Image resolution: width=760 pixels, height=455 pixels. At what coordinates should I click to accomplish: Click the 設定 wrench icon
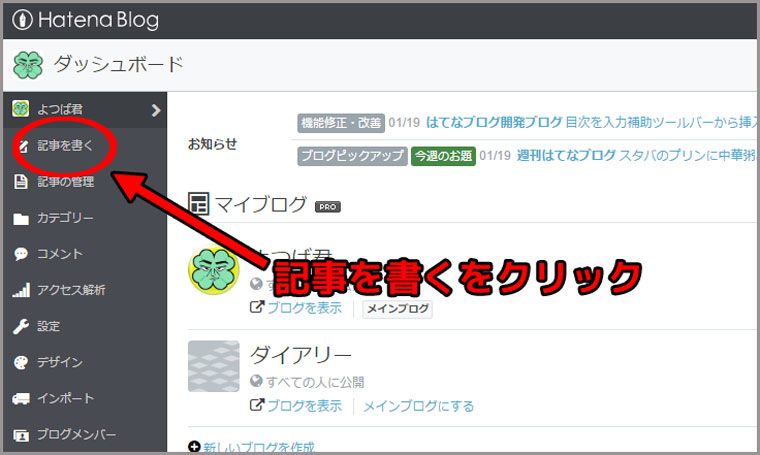(21, 326)
